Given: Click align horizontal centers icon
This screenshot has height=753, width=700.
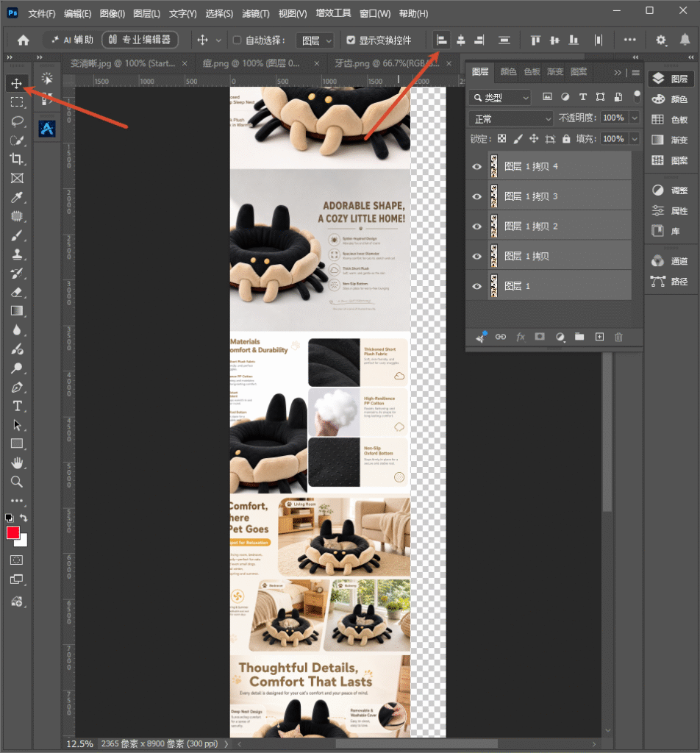Looking at the screenshot, I should point(461,40).
